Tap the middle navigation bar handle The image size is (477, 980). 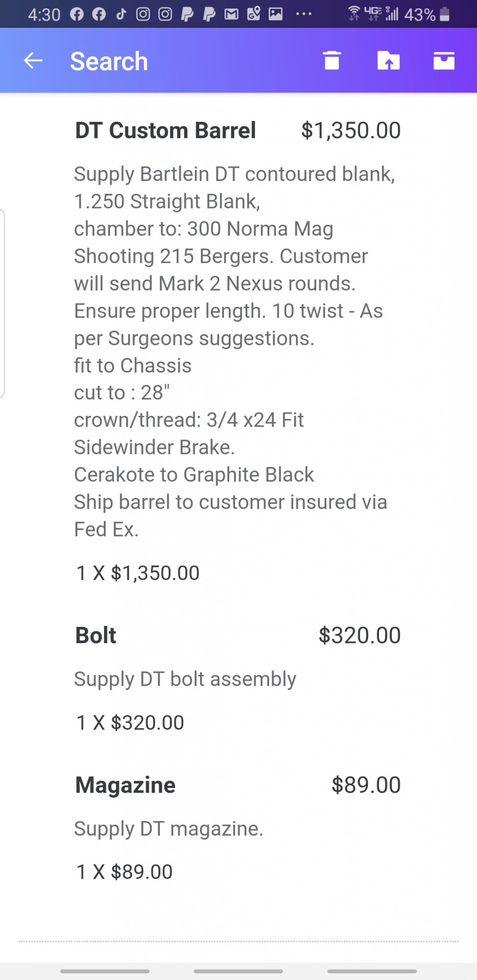point(238,971)
